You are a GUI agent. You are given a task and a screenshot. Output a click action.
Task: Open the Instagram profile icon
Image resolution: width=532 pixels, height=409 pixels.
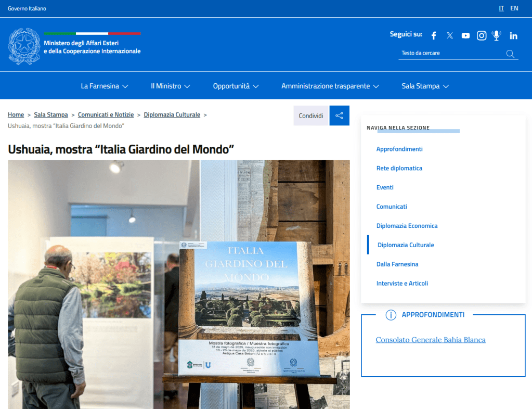pos(482,35)
